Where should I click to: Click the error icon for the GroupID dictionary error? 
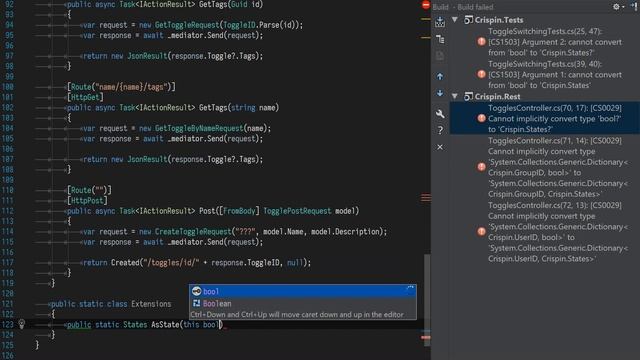tap(482, 167)
